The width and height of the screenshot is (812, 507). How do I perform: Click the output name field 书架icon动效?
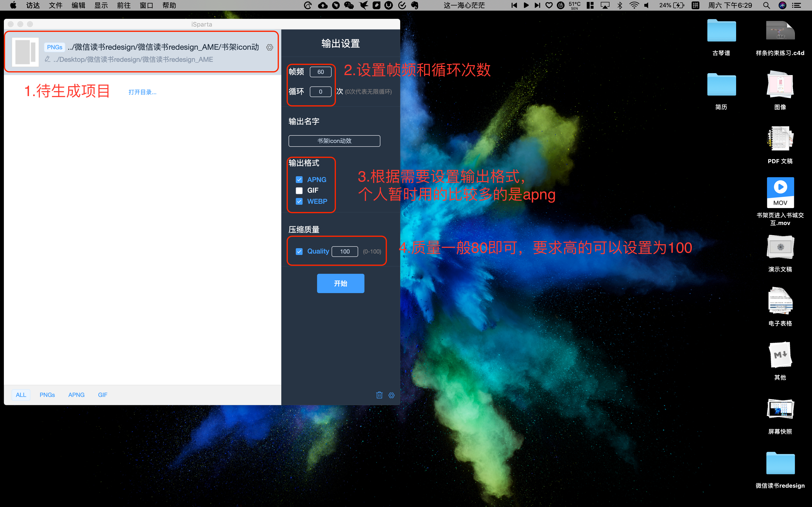(x=334, y=141)
